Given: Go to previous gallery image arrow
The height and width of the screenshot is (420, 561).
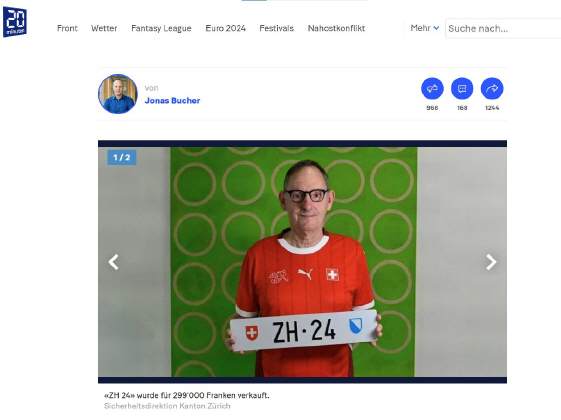Looking at the screenshot, I should pos(113,262).
